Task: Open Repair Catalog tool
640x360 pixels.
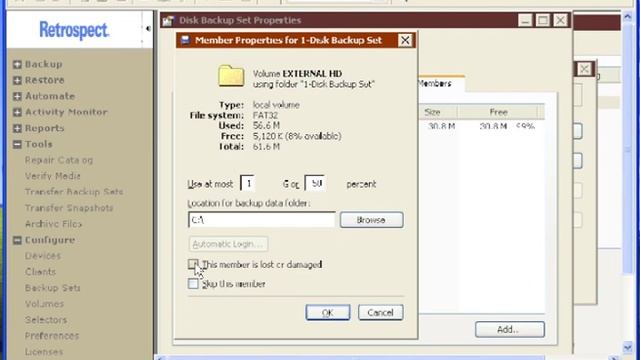Action: coord(59,160)
